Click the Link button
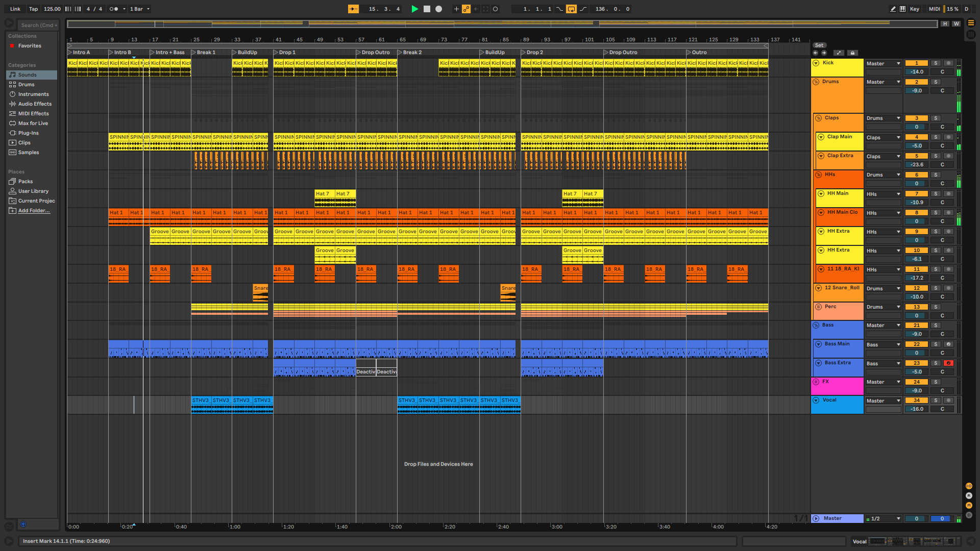980x551 pixels. (15, 9)
